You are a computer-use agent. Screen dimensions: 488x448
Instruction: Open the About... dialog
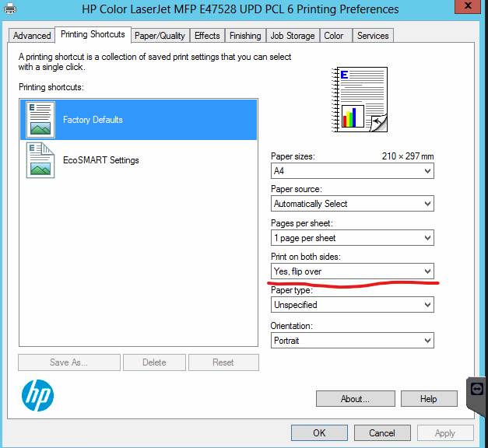pyautogui.click(x=356, y=399)
